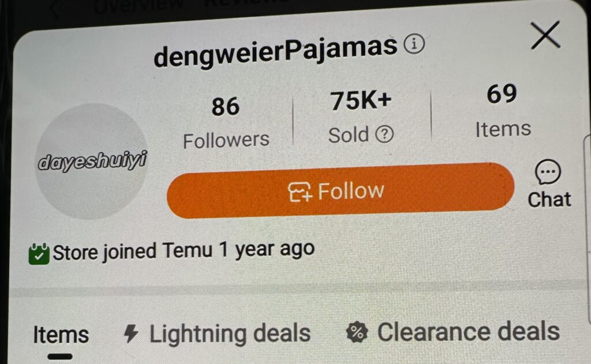This screenshot has width=591, height=364.
Task: Click the dengweierPajamas store name
Action: tap(275, 51)
